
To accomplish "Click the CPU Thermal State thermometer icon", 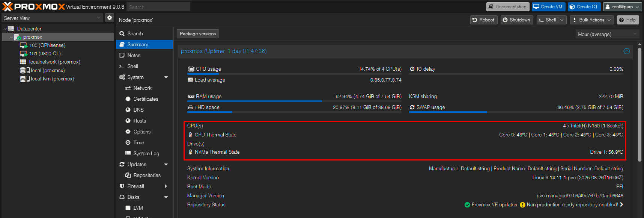I will pyautogui.click(x=190, y=135).
